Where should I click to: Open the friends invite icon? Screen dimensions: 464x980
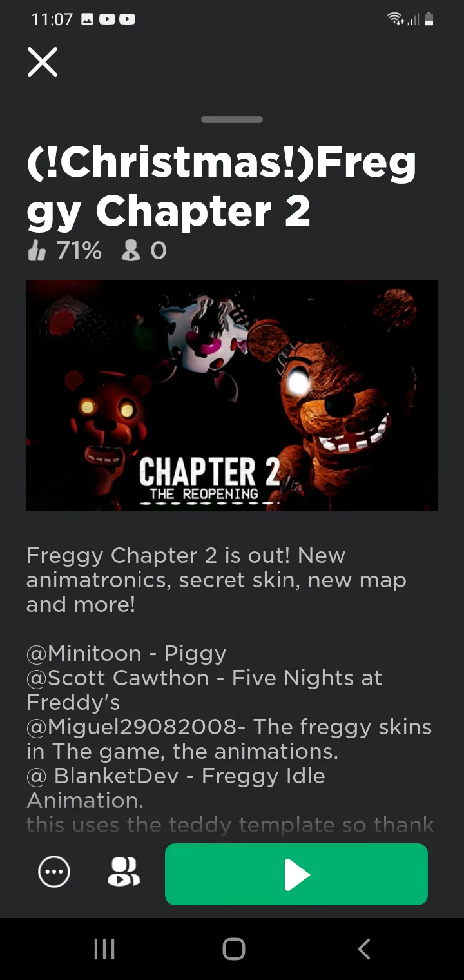(x=123, y=872)
